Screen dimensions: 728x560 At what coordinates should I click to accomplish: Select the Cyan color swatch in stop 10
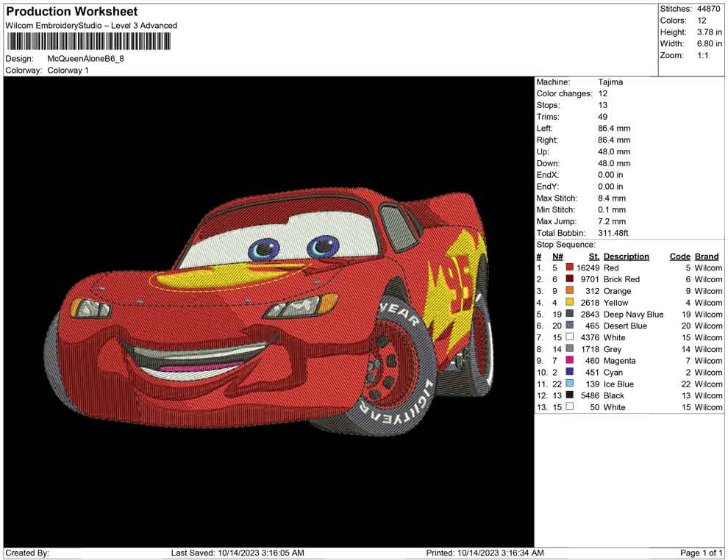click(570, 372)
